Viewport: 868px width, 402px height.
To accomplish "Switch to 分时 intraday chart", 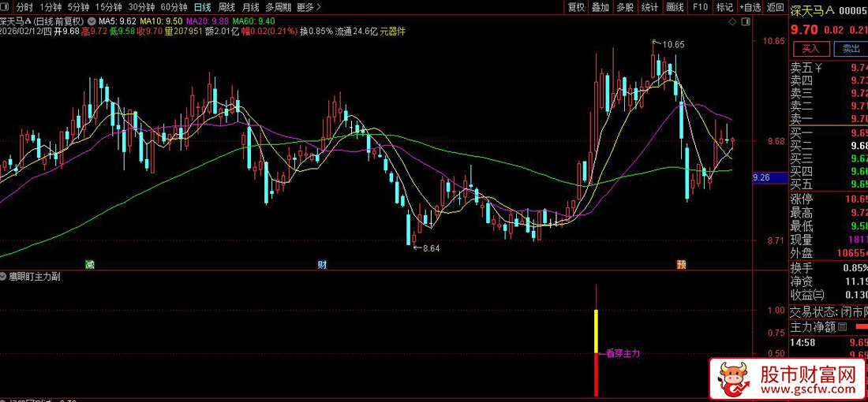I will pos(24,7).
